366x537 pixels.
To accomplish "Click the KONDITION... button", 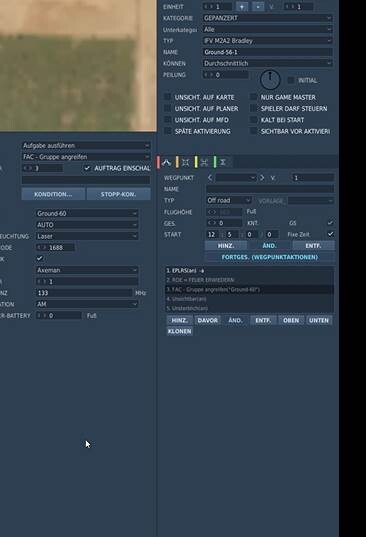I will (53, 194).
